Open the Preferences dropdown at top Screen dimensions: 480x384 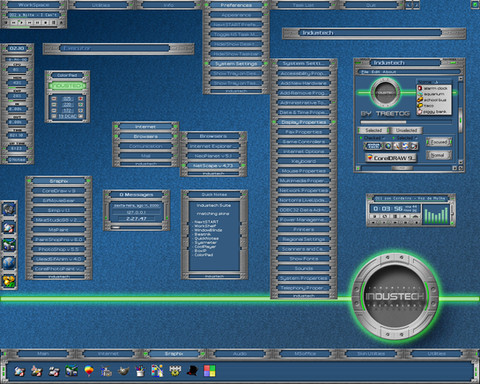point(236,5)
